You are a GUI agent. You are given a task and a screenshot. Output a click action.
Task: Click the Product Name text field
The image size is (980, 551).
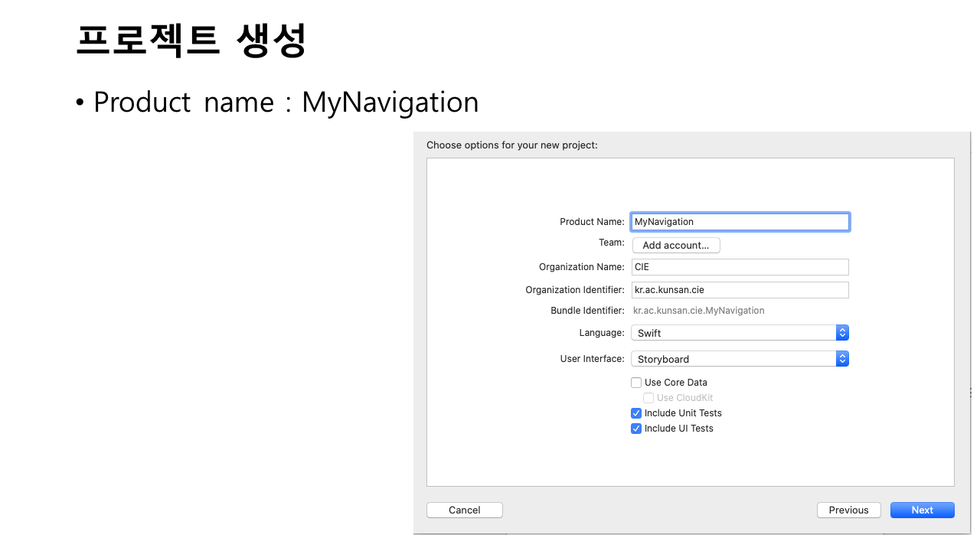pos(740,222)
